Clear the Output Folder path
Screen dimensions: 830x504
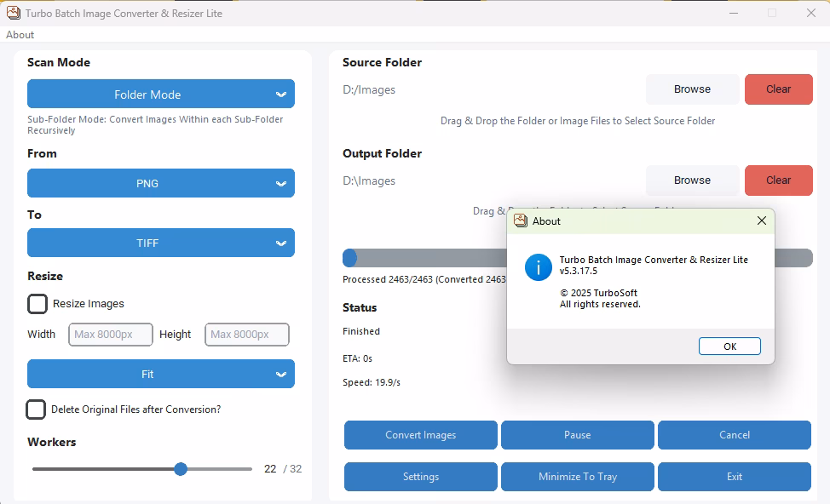point(778,180)
